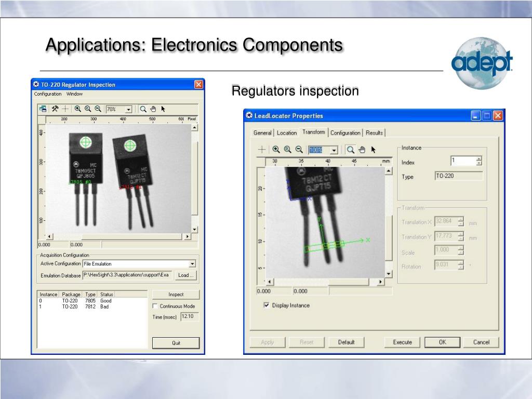Open 70% zoom dropdown
The image size is (532, 399).
pos(129,109)
